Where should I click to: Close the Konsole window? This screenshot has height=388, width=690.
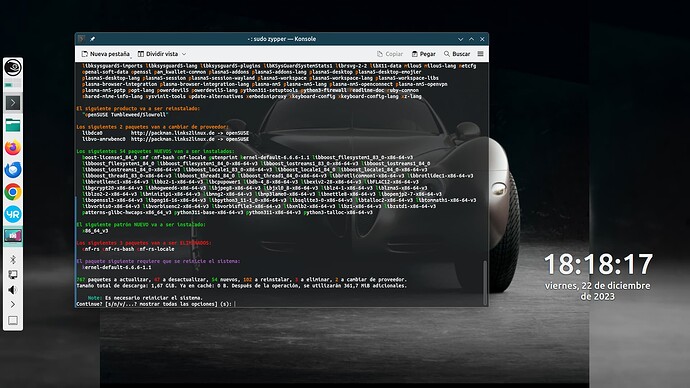point(482,39)
